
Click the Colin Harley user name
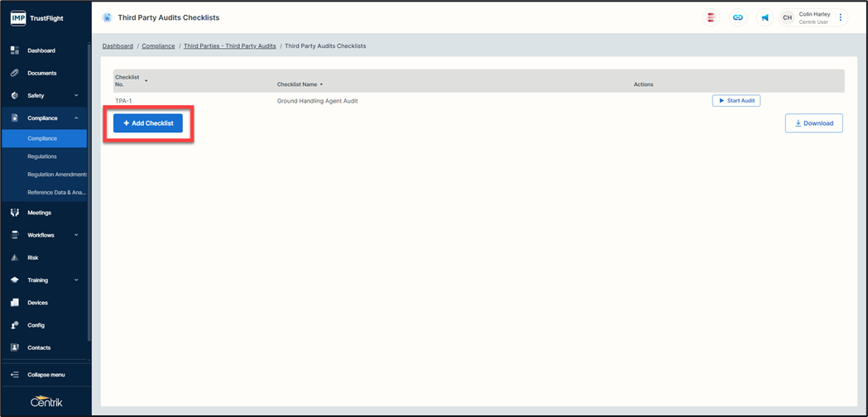click(814, 14)
